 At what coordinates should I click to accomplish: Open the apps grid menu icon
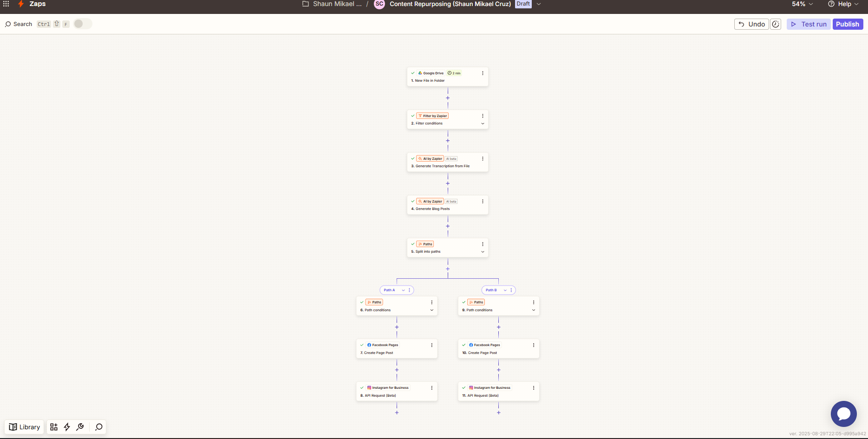pyautogui.click(x=6, y=4)
